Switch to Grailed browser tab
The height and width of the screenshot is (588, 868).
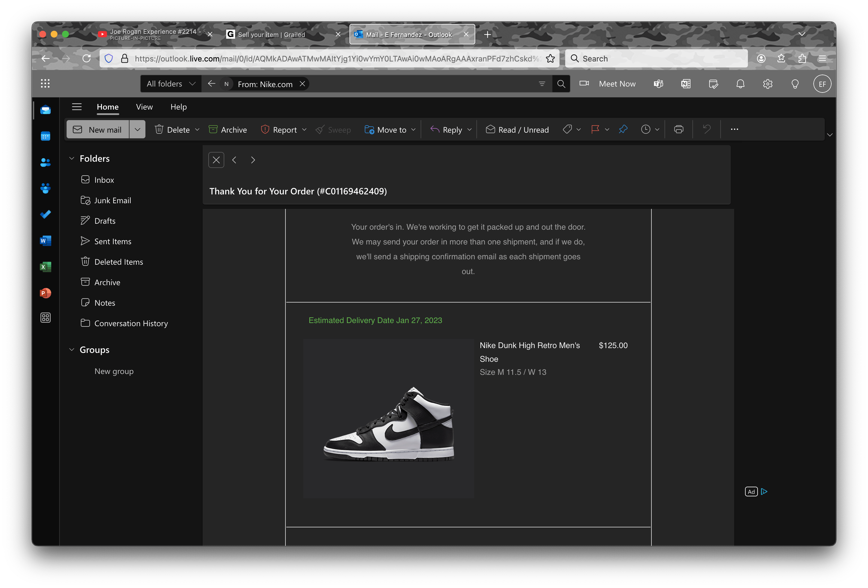[x=284, y=34]
